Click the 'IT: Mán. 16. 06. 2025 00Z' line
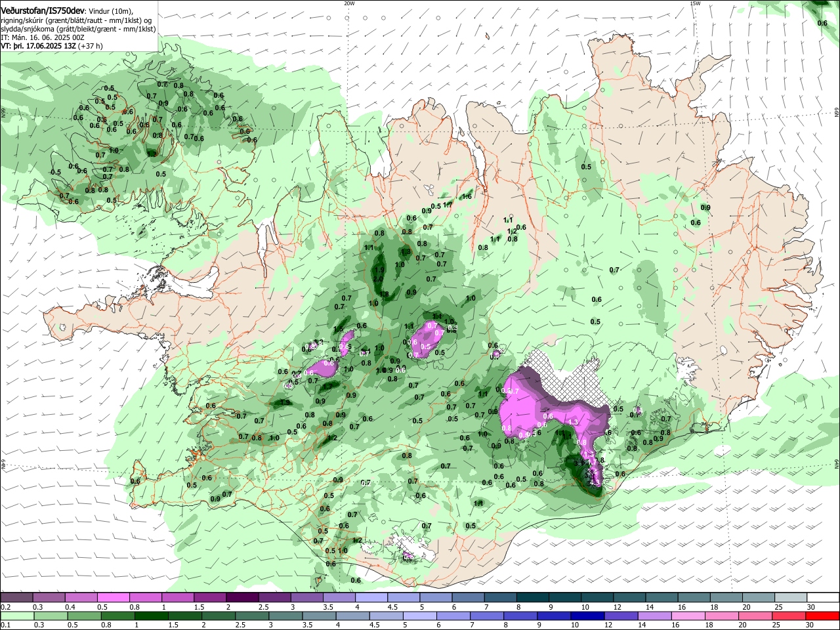Screen dimensions: 840x630 tap(43, 37)
